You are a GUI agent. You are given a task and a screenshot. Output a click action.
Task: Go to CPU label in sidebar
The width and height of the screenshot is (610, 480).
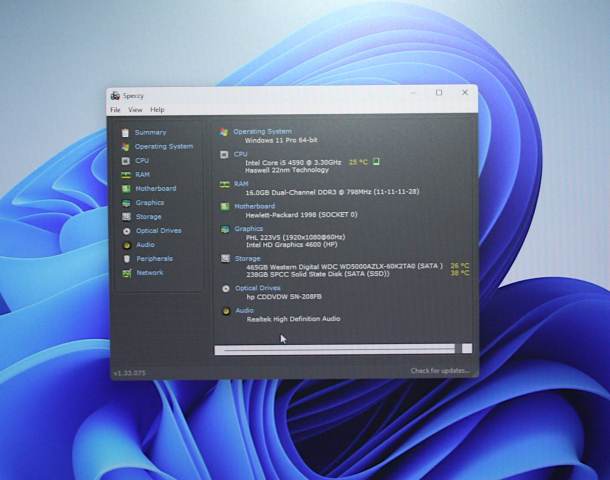point(142,161)
